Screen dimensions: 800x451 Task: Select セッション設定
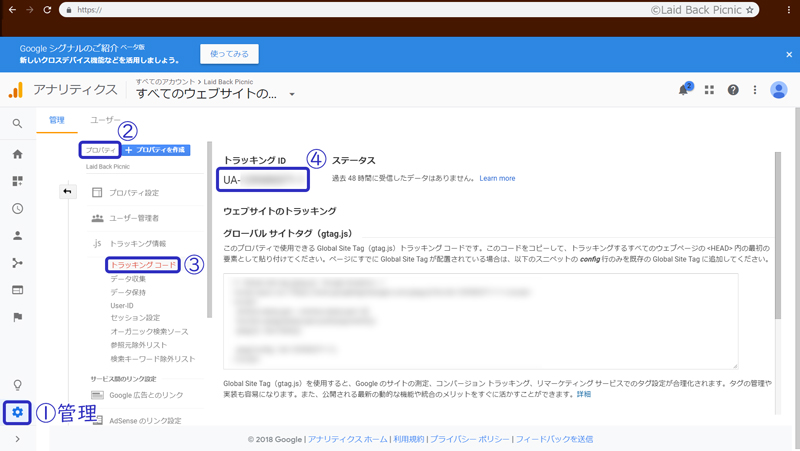coord(135,318)
